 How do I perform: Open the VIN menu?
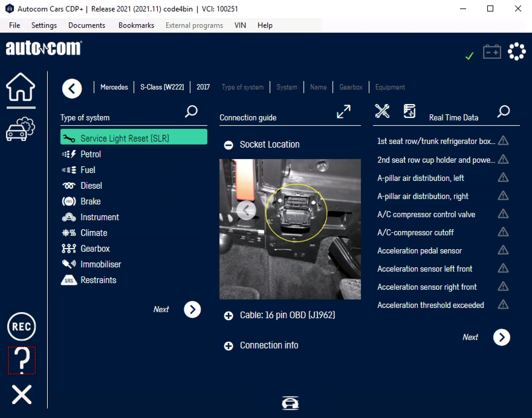[x=240, y=25]
